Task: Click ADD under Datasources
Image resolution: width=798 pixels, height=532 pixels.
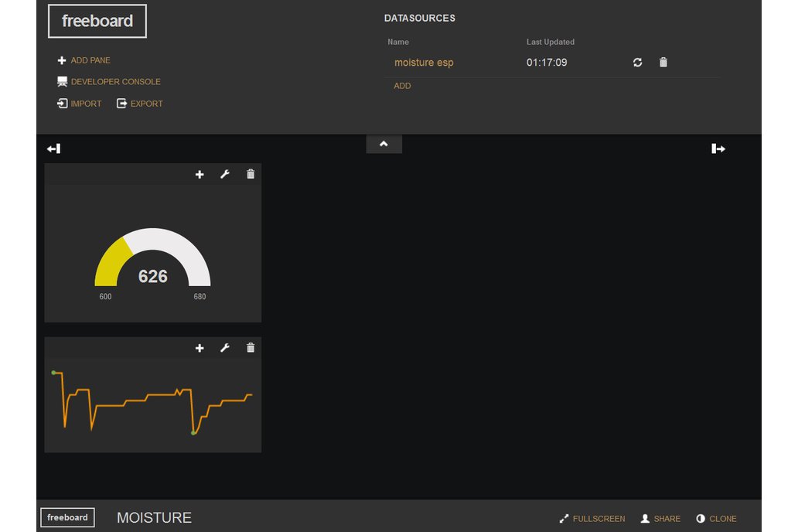Action: (402, 86)
